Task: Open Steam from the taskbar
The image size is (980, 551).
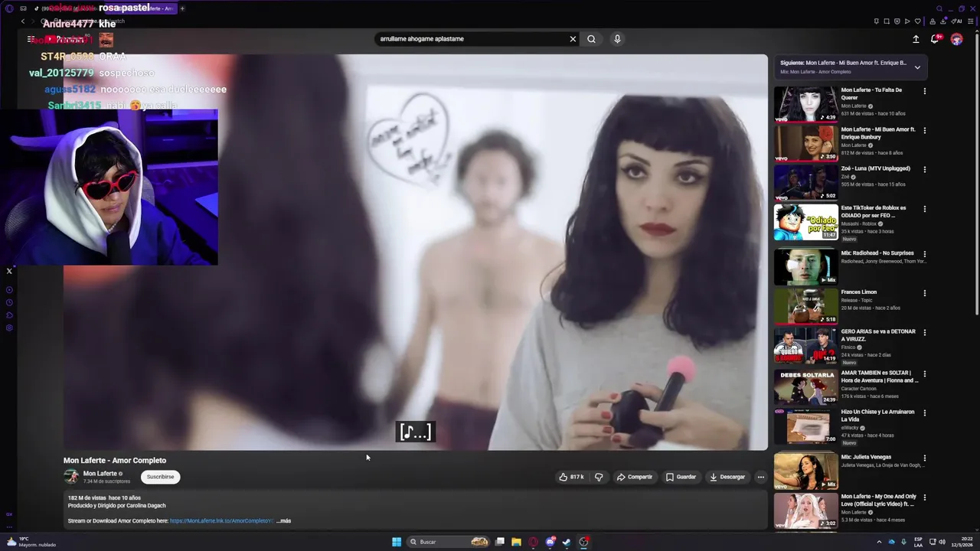Action: click(x=567, y=542)
